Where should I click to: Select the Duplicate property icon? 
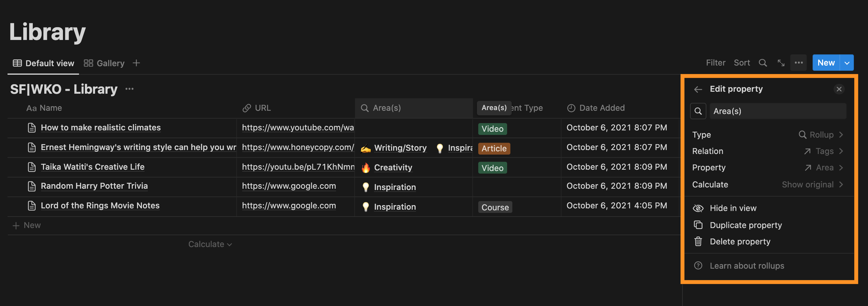[698, 225]
